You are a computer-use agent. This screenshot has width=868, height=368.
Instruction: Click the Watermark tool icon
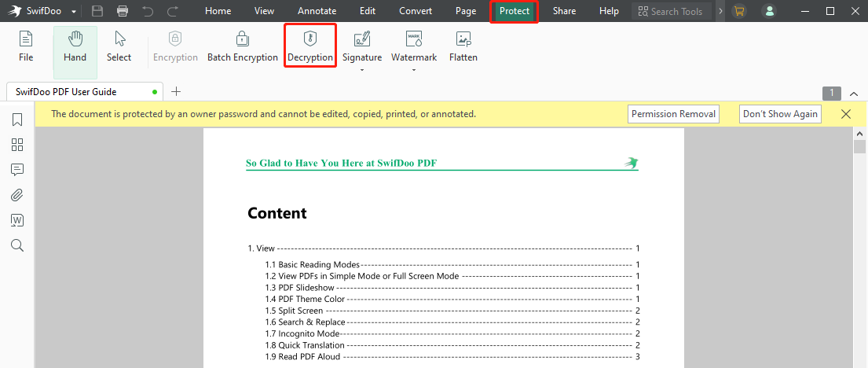[x=414, y=39]
